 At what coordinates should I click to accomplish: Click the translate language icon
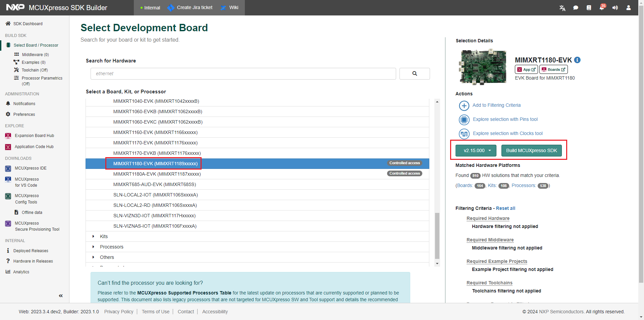click(562, 8)
